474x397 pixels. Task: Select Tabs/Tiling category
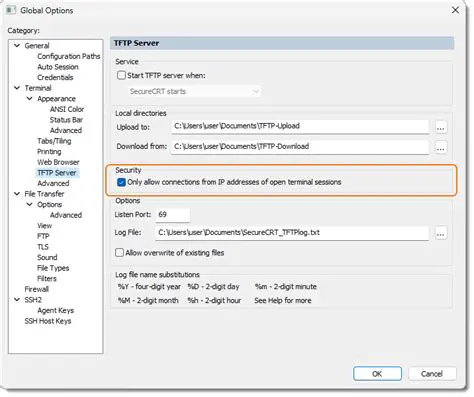pos(54,141)
